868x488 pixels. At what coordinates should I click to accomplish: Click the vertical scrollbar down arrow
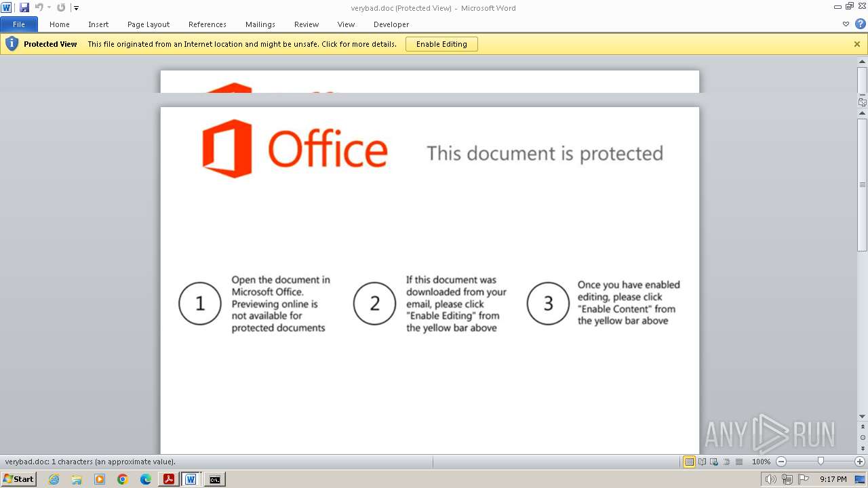point(863,416)
